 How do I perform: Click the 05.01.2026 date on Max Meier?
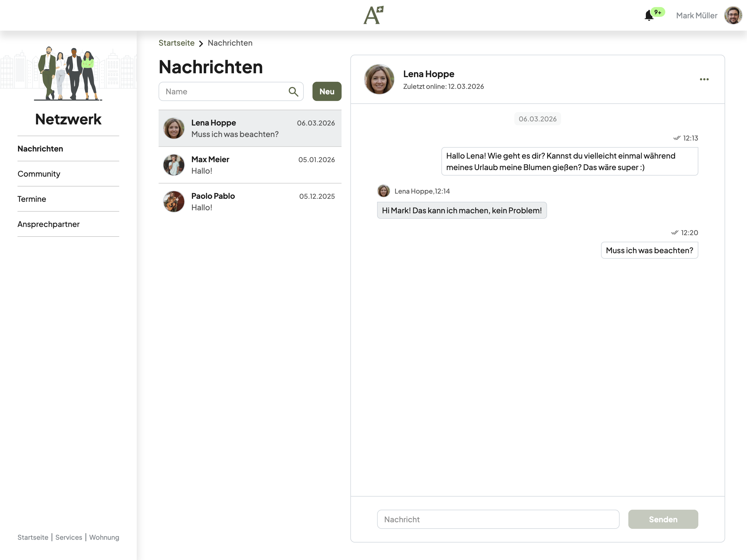(x=316, y=160)
